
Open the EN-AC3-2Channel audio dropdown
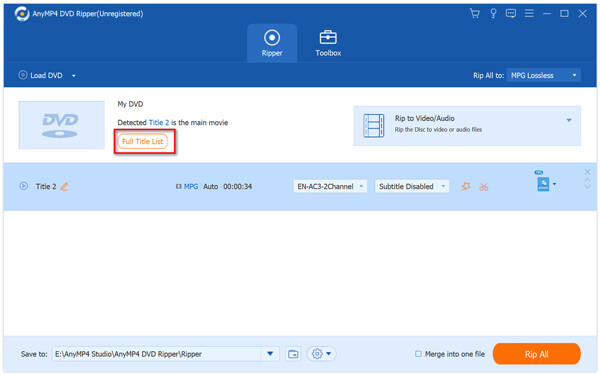(330, 186)
